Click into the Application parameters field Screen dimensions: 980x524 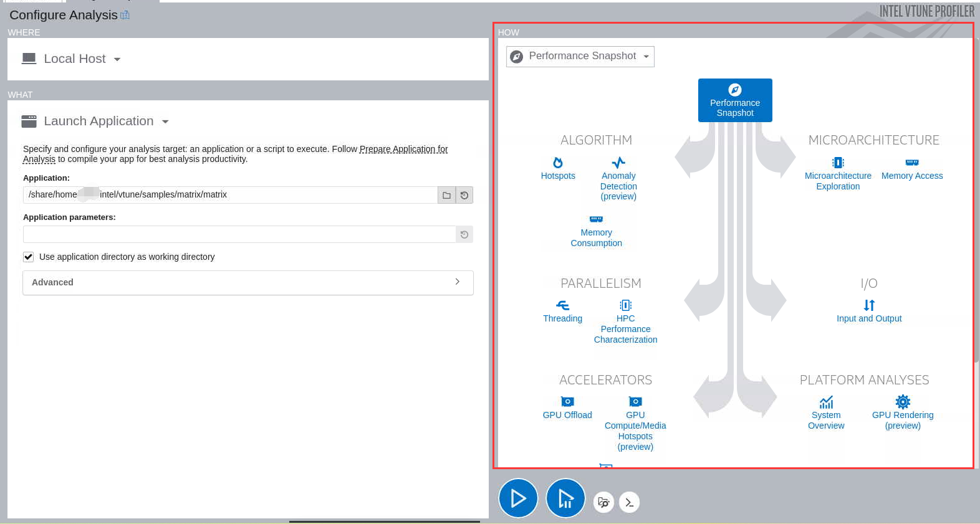point(239,234)
